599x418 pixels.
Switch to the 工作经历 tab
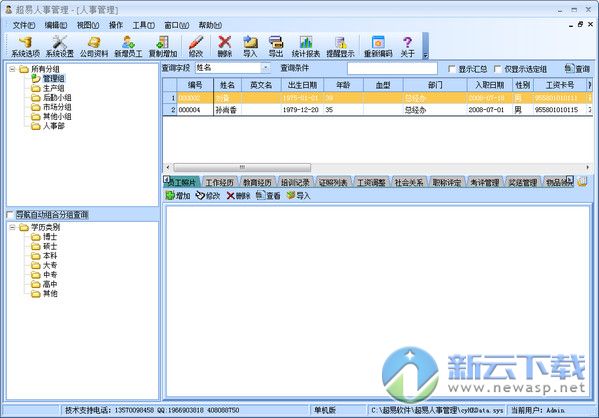[x=220, y=183]
